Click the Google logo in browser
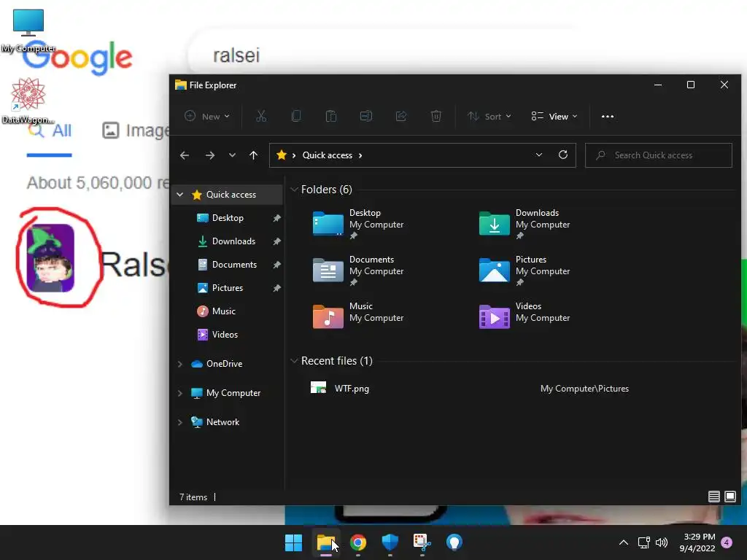Viewport: 747px width, 560px height. pos(77,58)
